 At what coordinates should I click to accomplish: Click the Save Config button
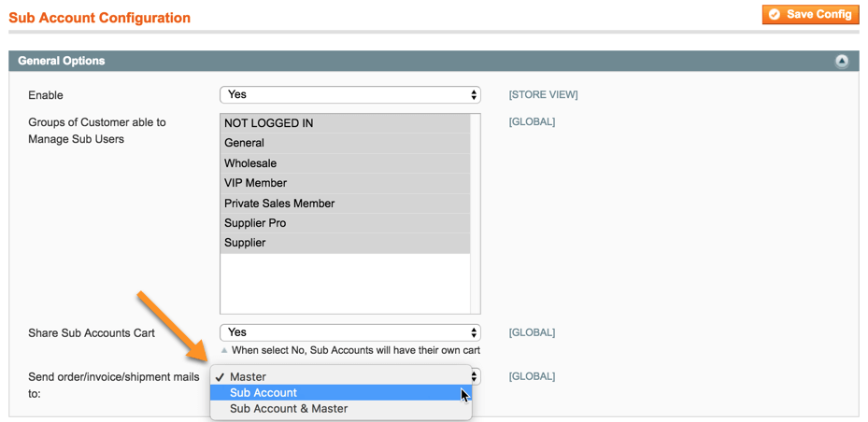pos(810,15)
